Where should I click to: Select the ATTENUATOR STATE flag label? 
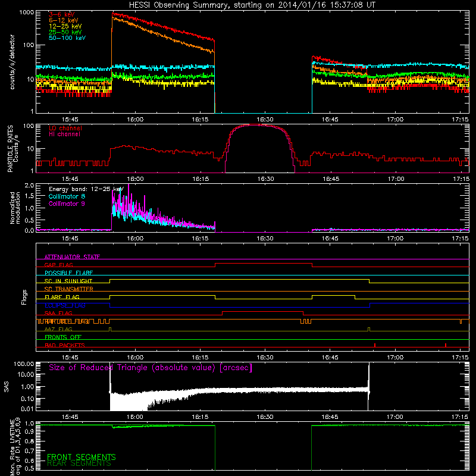pyautogui.click(x=72, y=257)
